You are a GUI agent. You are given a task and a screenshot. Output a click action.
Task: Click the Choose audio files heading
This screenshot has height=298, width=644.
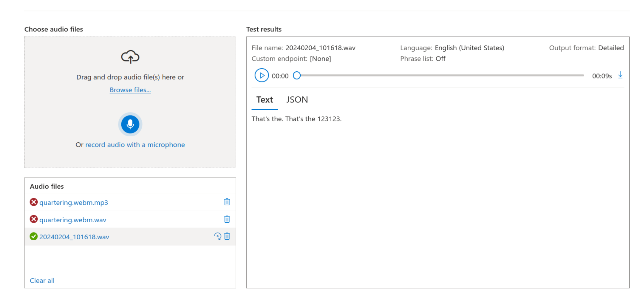[x=54, y=29]
